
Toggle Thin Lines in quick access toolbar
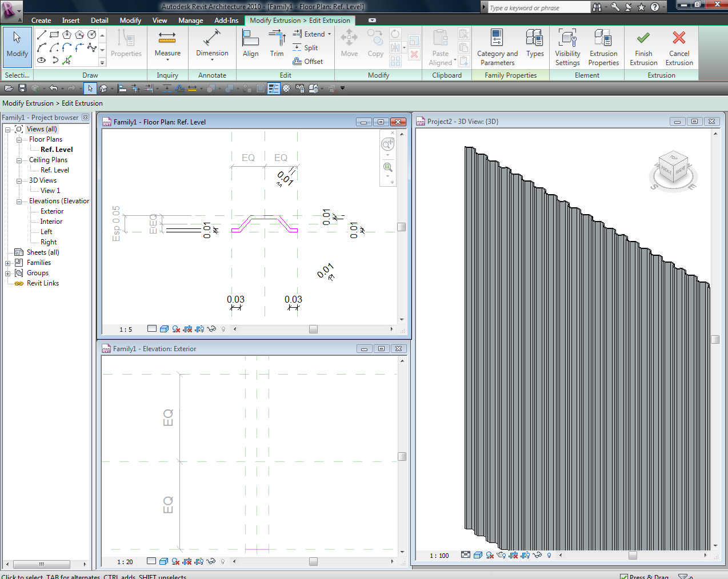pos(274,89)
